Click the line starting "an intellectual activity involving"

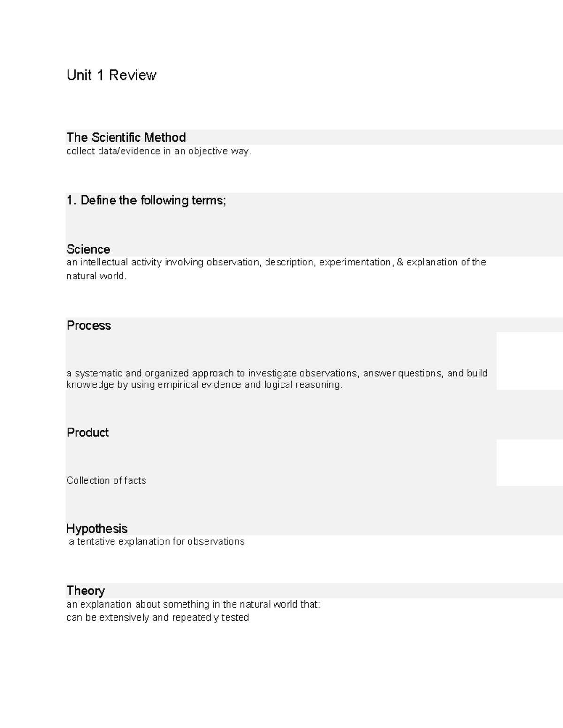tap(276, 262)
